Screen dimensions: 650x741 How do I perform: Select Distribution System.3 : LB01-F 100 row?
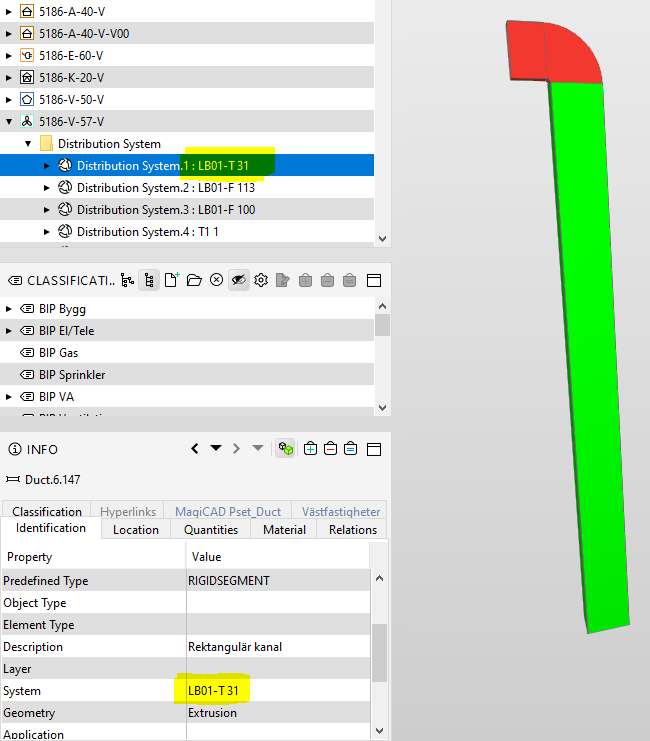tap(187, 209)
